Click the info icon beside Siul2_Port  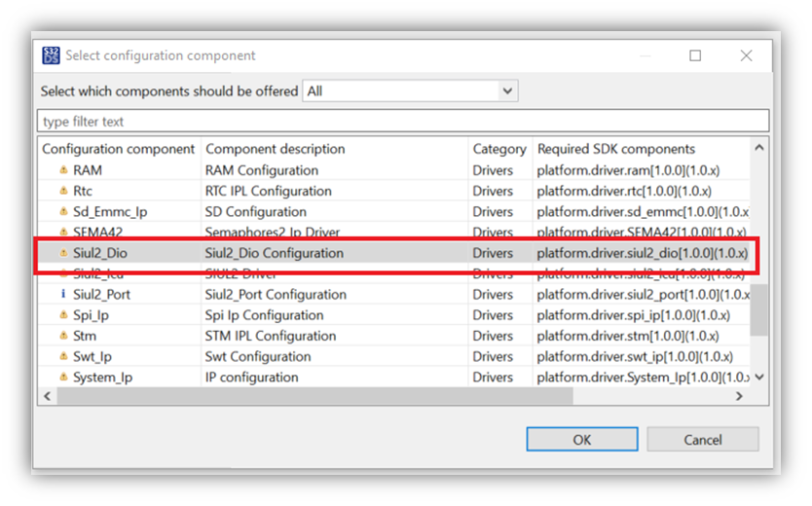(x=63, y=295)
